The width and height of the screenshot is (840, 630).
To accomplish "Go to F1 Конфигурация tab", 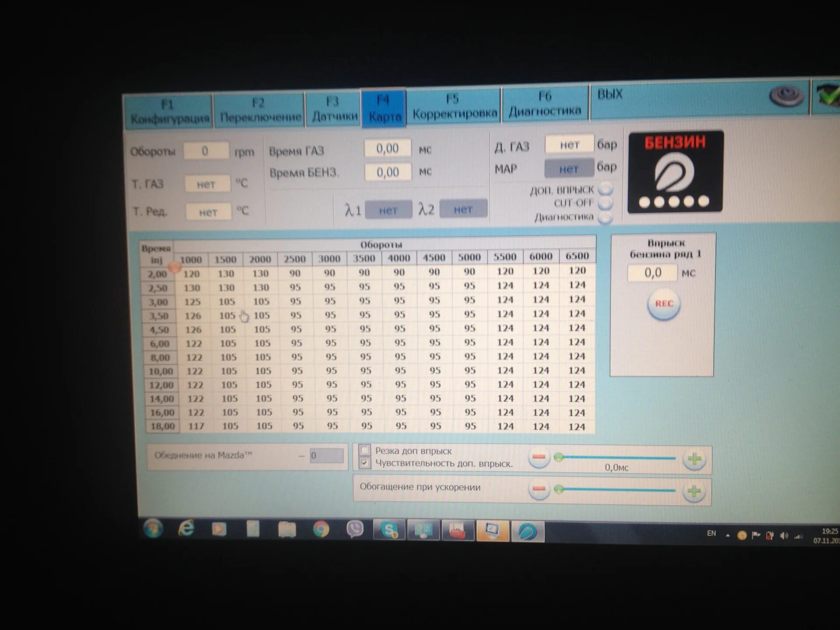I will 169,112.
